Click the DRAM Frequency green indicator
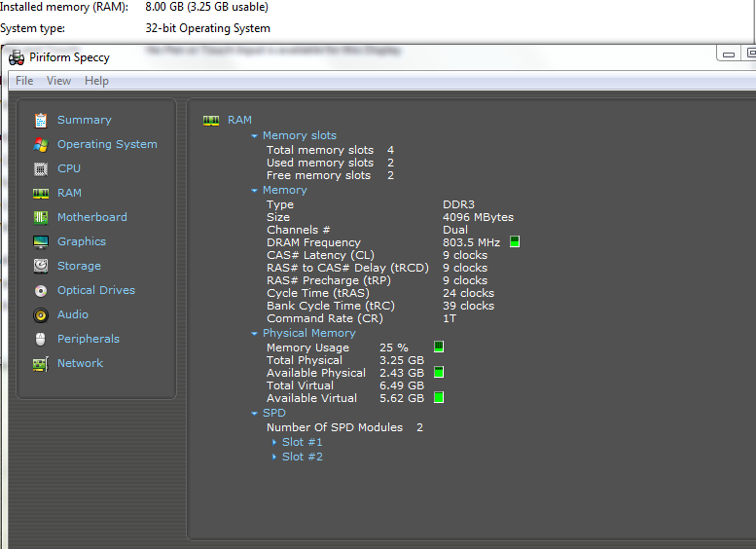 click(515, 242)
